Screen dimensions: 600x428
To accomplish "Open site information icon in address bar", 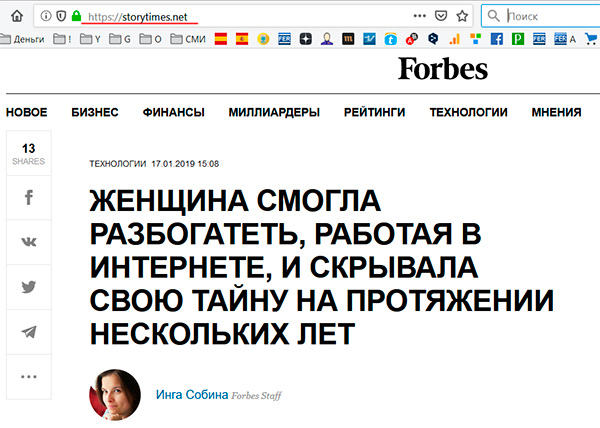I will tap(46, 16).
